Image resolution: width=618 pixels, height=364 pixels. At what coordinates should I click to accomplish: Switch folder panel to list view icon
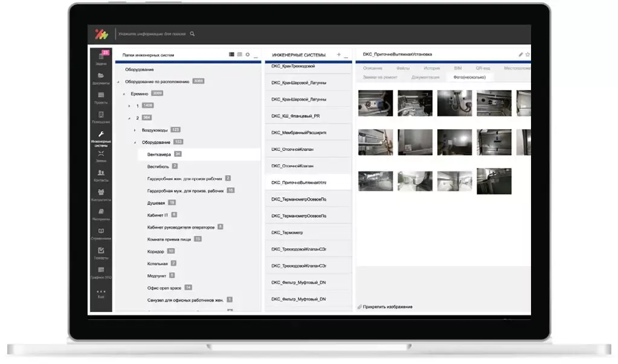pos(231,54)
